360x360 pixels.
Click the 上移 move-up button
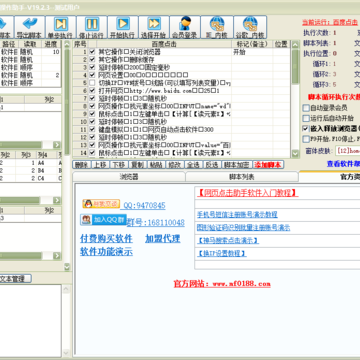[x=100, y=165]
